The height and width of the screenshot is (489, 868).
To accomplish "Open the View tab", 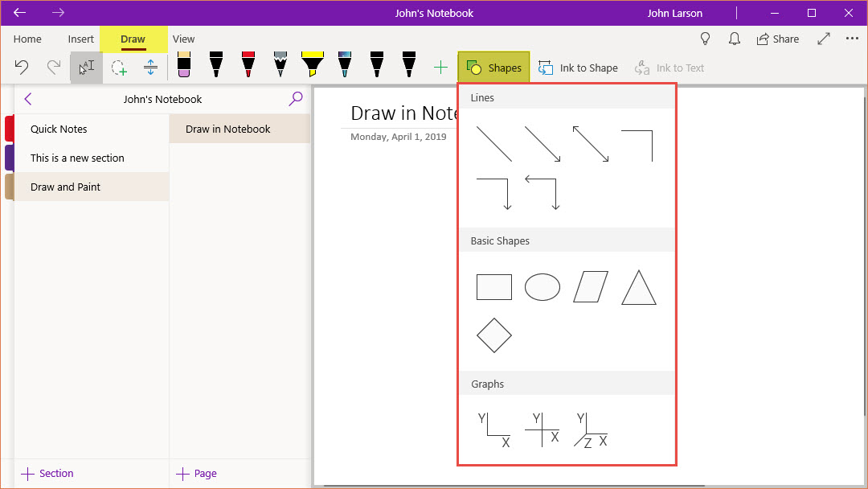I will tap(184, 39).
